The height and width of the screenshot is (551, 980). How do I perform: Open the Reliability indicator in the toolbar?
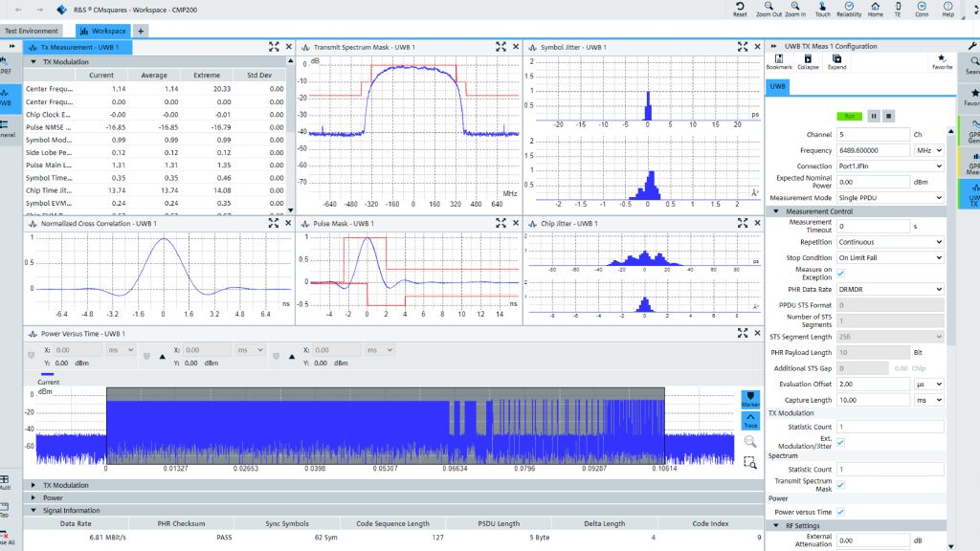tap(848, 9)
